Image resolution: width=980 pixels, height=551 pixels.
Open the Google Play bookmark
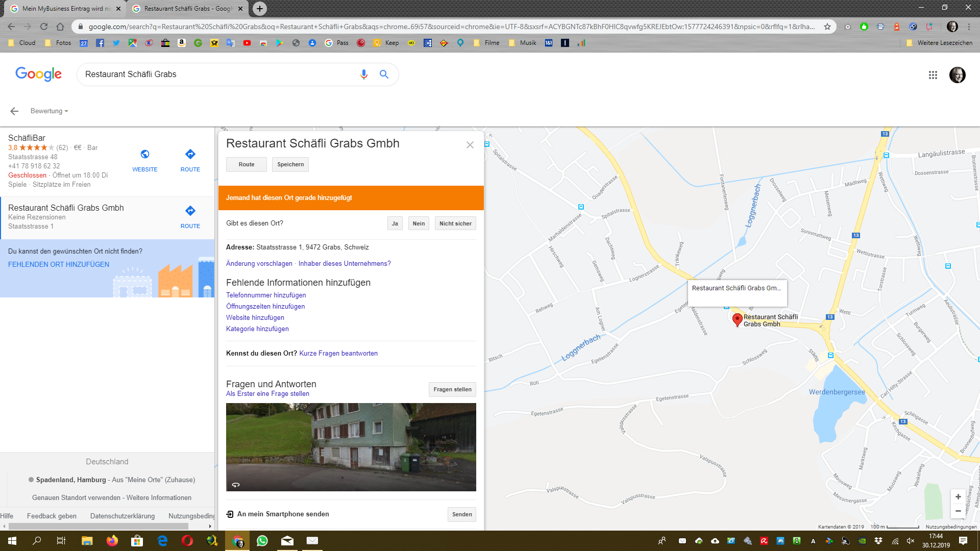click(x=280, y=43)
